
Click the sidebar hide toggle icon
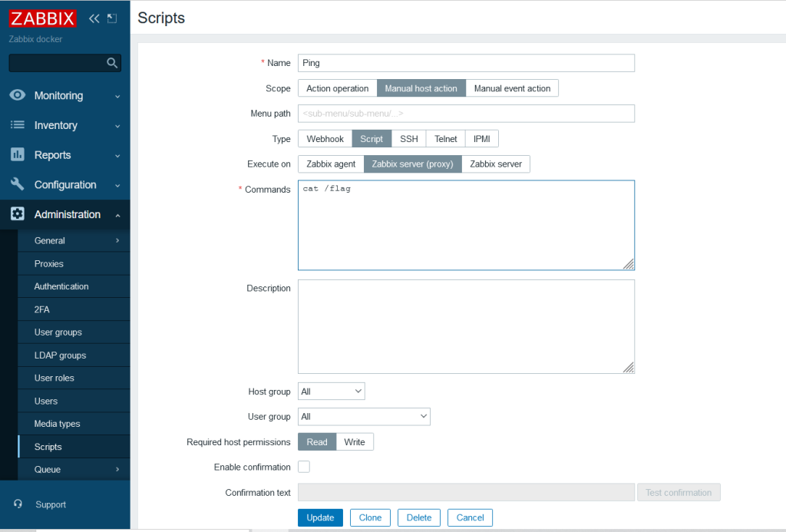[x=112, y=18]
